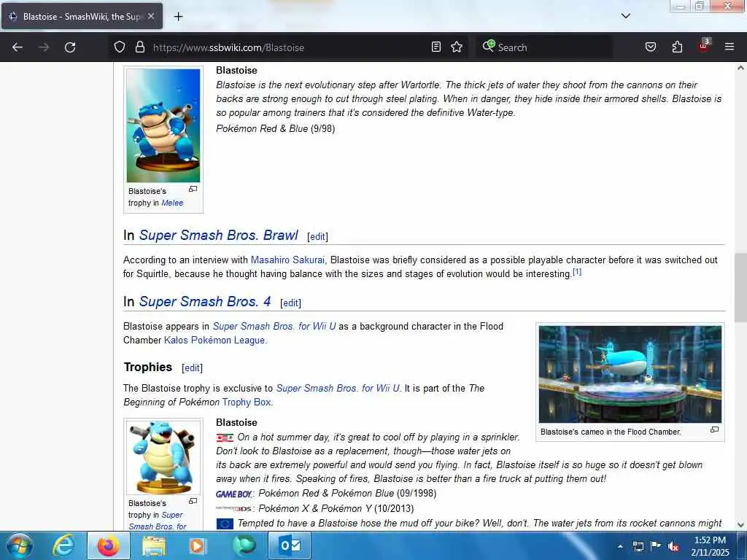Viewport: 747px width, 560px height.
Task: Switch to Firefox in the taskbar
Action: coord(109,545)
